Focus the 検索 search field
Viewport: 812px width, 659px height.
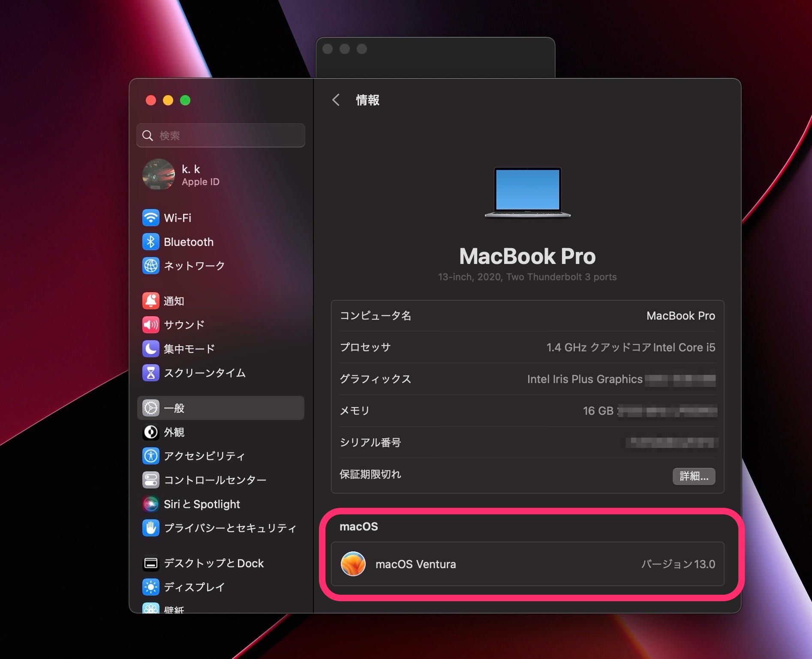point(221,135)
